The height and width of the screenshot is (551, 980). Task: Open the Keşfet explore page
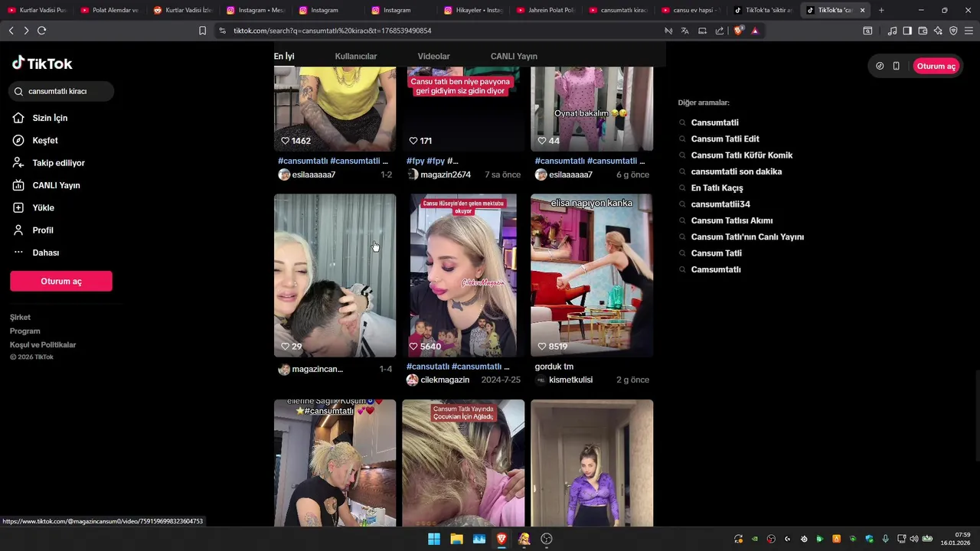click(45, 141)
